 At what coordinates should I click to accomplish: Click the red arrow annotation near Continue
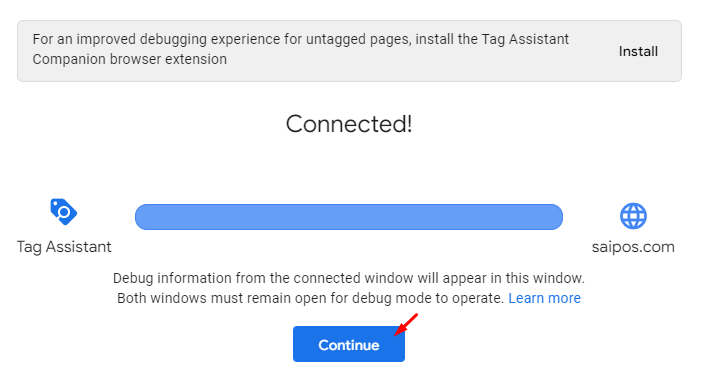(406, 325)
